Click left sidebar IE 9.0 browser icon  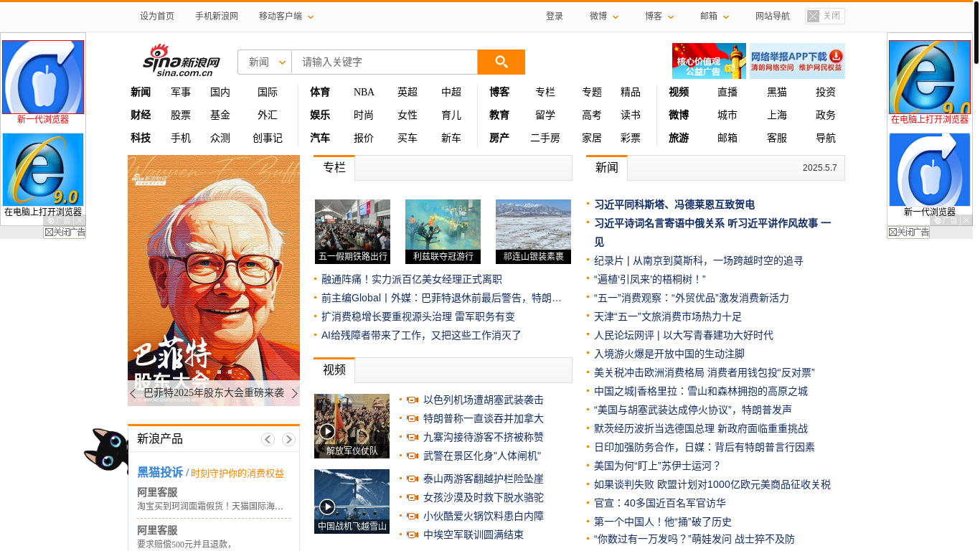pos(43,170)
